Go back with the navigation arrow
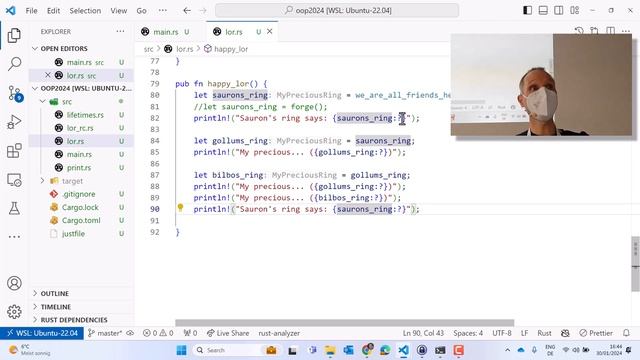This screenshot has width=640, height=360. (x=187, y=11)
